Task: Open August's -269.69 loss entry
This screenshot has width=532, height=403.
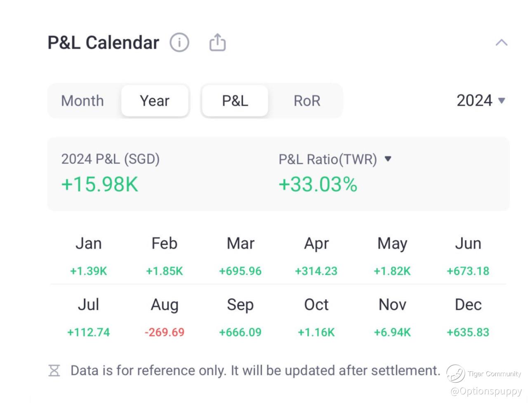Action: 164,332
